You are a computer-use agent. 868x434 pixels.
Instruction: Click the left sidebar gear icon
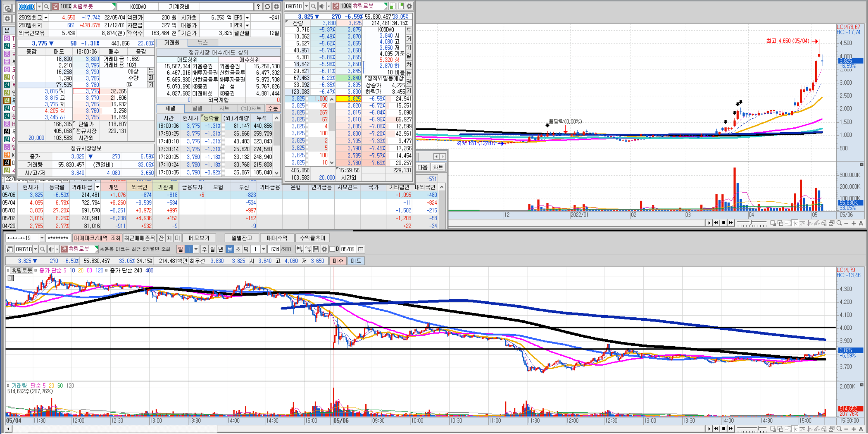(x=7, y=19)
